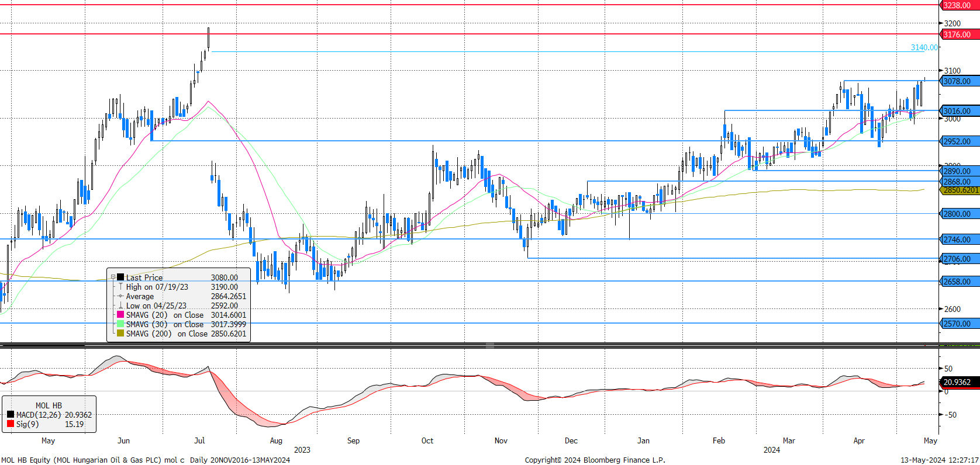Click the Last Price value 3080.00
Screen dimensions: 980x465
225,277
